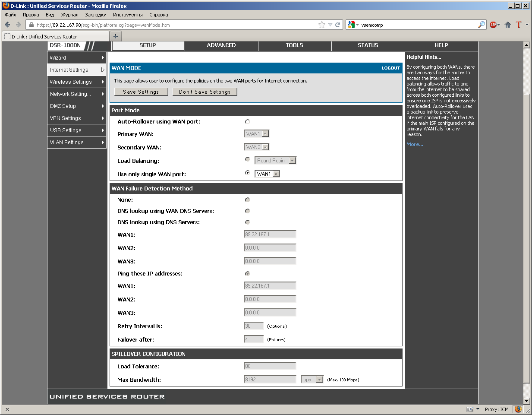Go back with the browser Back arrow
The image size is (532, 415).
[7, 25]
